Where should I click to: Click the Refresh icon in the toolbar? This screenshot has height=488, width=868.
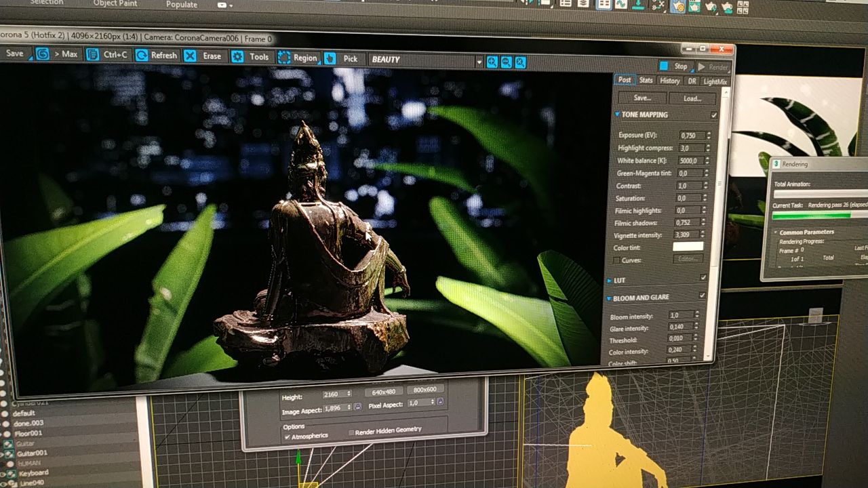pyautogui.click(x=142, y=56)
